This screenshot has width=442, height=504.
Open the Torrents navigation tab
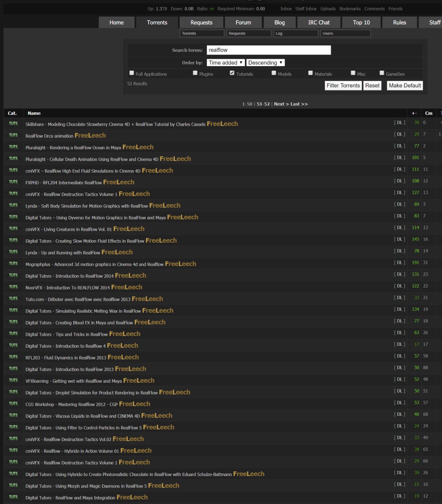pos(157,22)
